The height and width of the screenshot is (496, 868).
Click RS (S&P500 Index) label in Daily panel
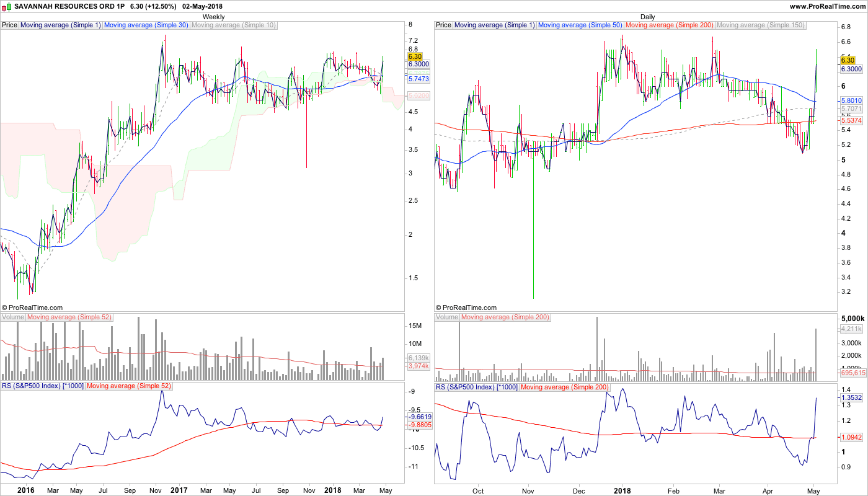pos(476,386)
